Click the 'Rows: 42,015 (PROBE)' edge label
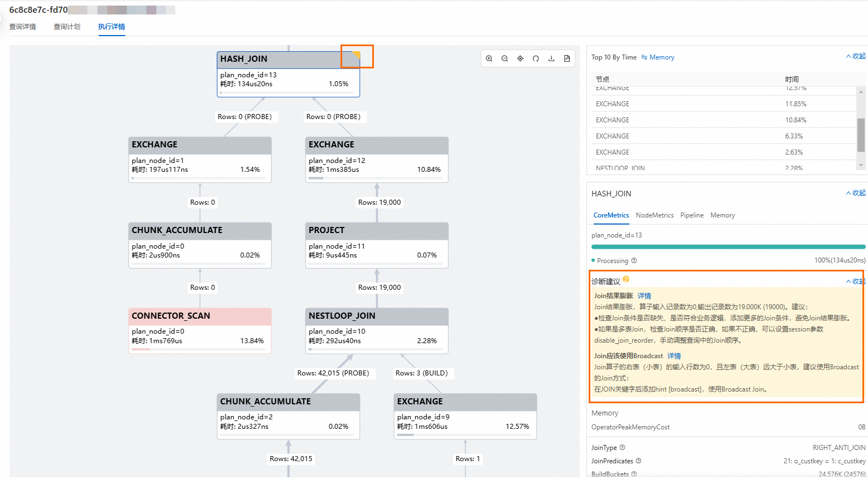 [333, 373]
